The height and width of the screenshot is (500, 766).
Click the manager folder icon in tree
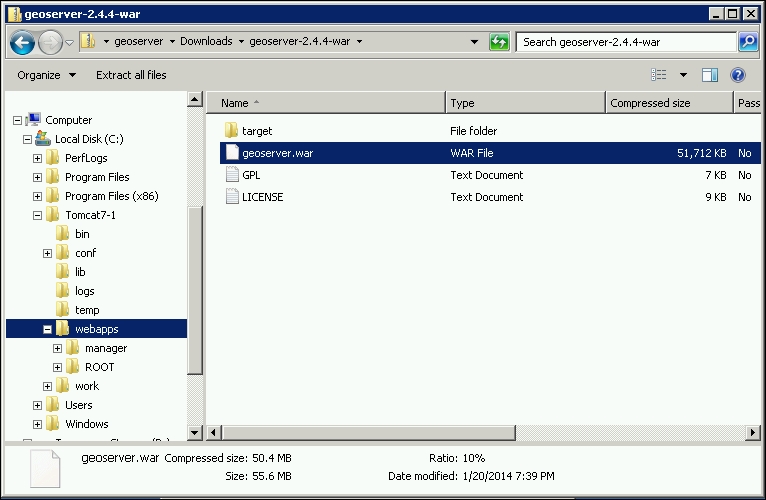72,348
